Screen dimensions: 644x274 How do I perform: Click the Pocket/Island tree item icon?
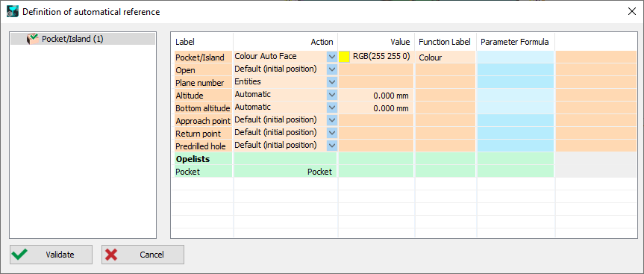(x=32, y=39)
